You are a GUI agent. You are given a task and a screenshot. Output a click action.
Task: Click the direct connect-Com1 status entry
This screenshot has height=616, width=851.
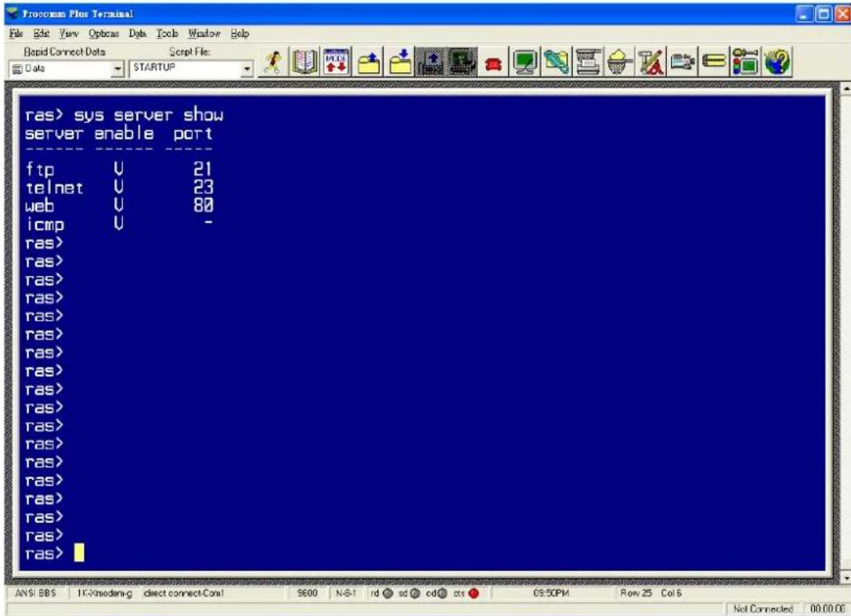183,593
